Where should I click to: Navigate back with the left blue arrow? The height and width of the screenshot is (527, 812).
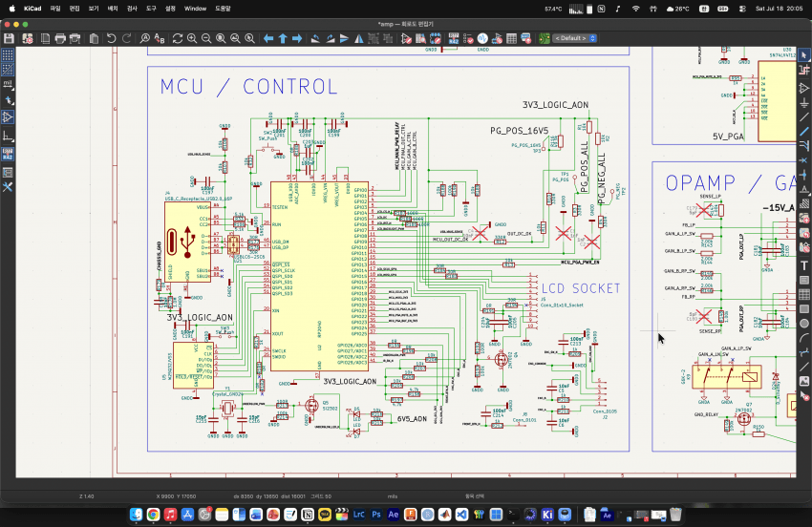(x=268, y=38)
